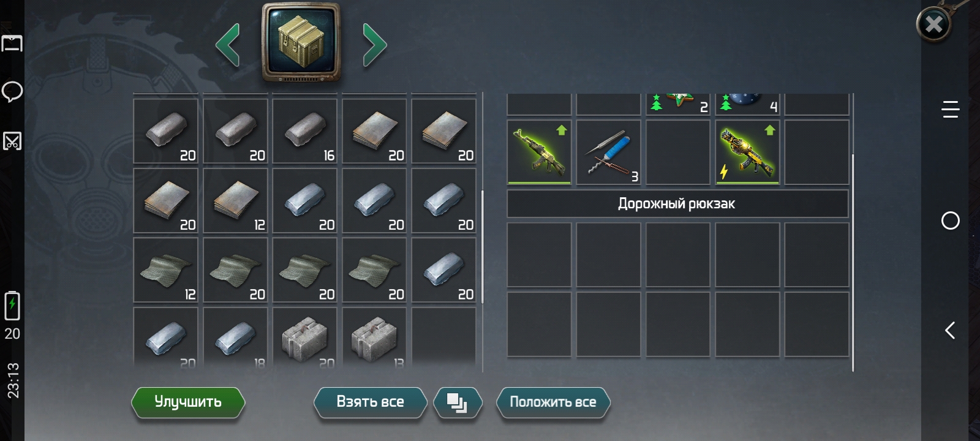Switch to next storage with right arrow

point(374,45)
